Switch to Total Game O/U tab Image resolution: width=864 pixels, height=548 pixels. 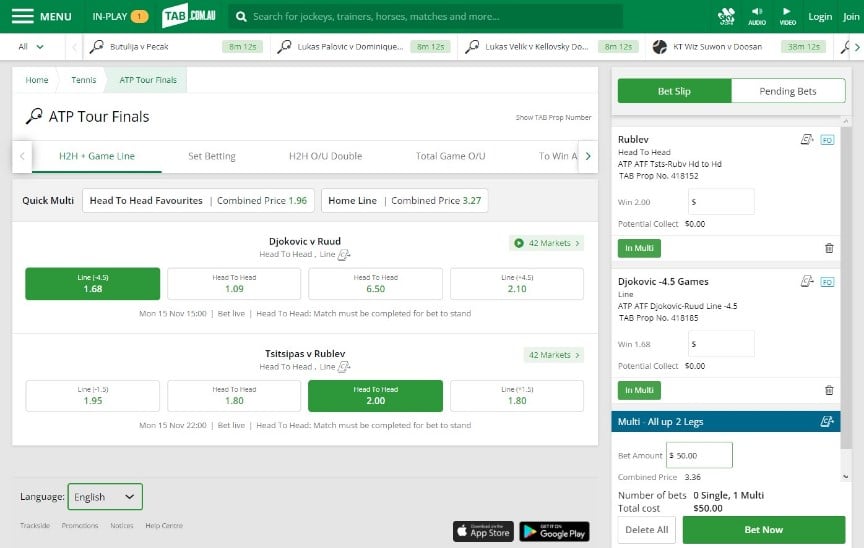pyautogui.click(x=450, y=156)
